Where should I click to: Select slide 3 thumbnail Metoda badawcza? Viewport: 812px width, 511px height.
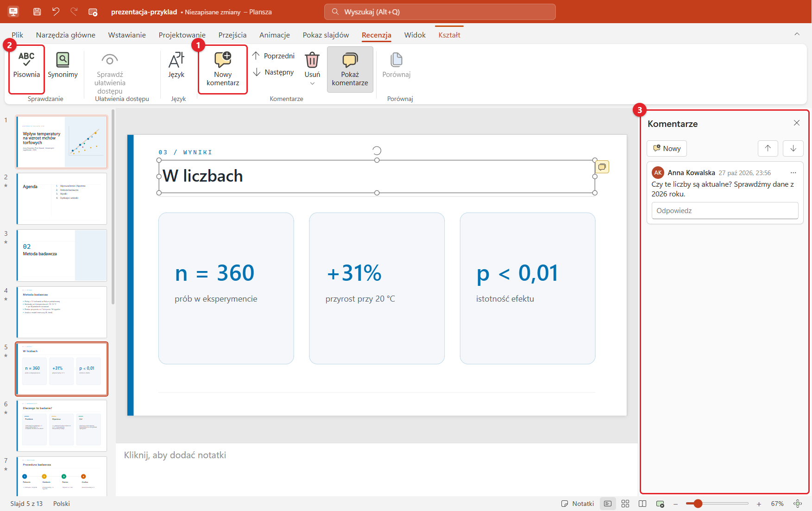point(62,255)
